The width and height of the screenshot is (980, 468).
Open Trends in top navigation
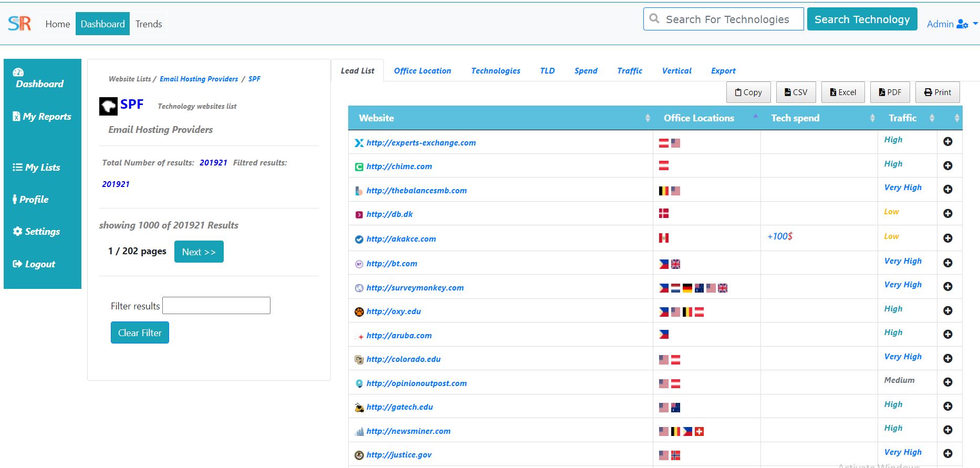(x=149, y=24)
